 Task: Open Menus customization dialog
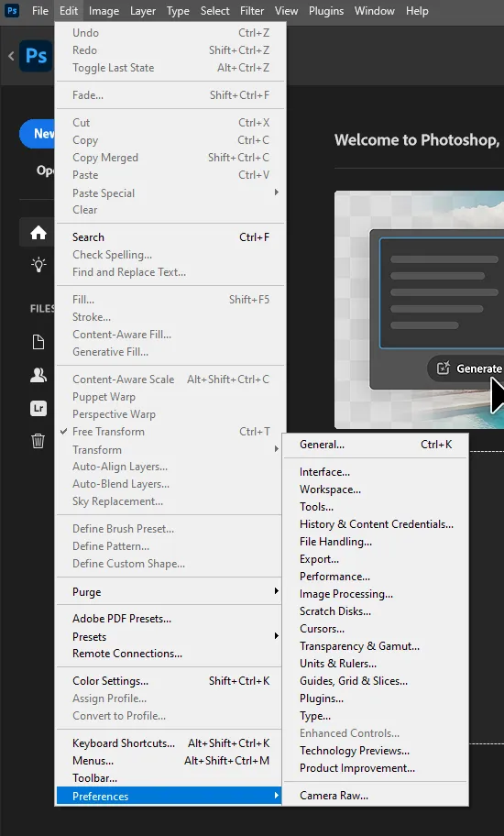click(170, 761)
